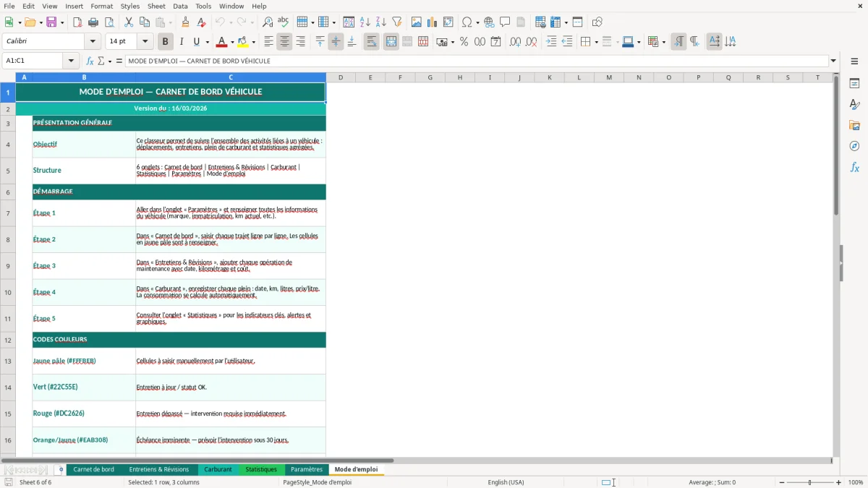This screenshot has height=488, width=868.
Task: Open font size 14 pt dropdown
Action: [x=145, y=41]
